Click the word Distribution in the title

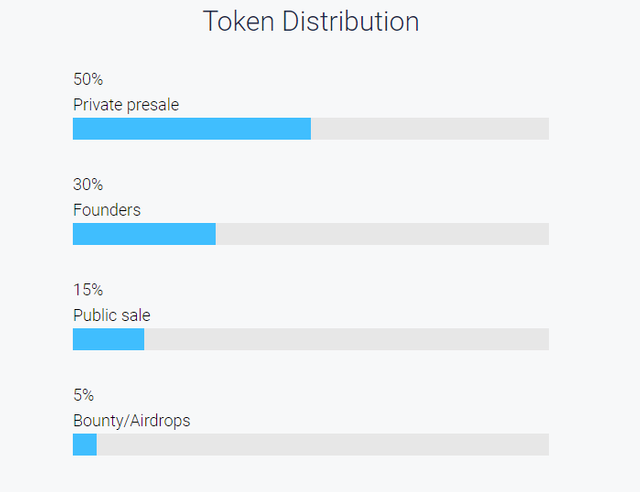(350, 21)
